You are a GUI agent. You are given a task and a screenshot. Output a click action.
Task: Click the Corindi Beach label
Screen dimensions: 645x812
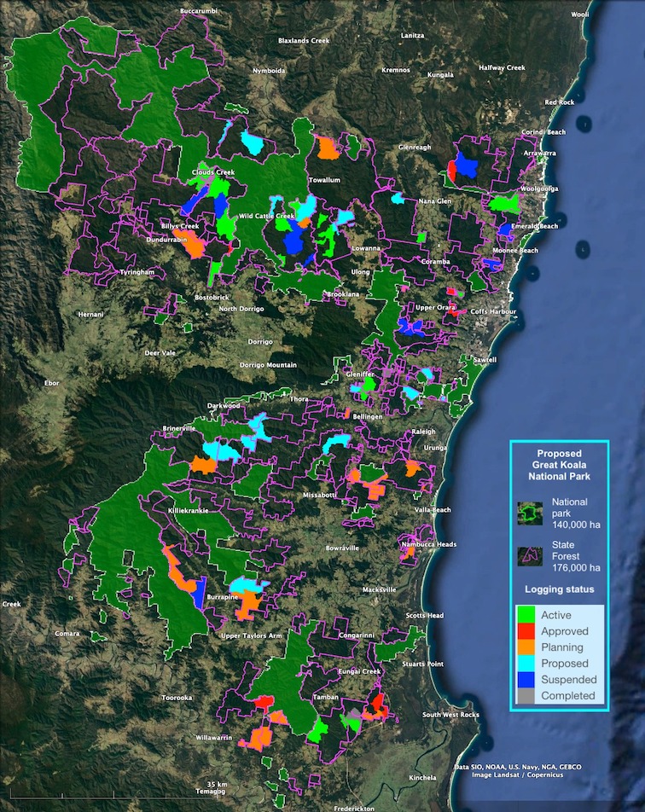(543, 132)
